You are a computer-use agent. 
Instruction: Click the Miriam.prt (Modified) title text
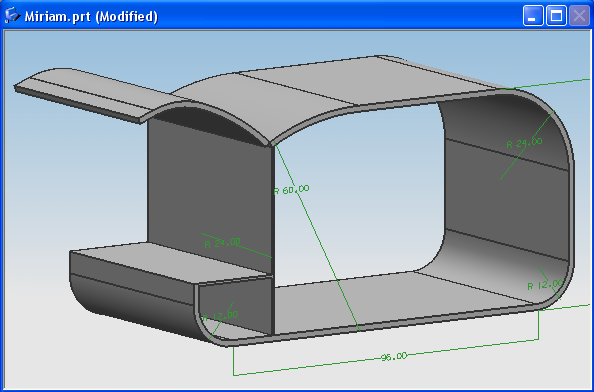point(91,16)
